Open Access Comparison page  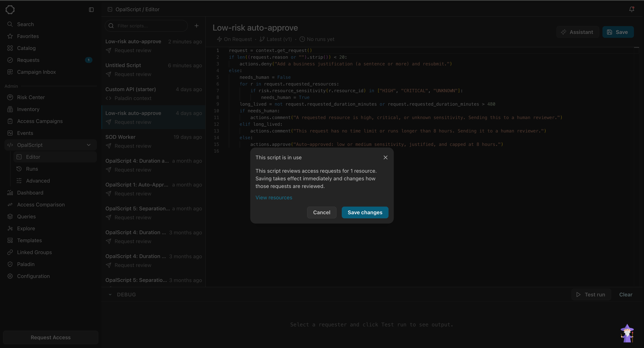click(x=50, y=205)
